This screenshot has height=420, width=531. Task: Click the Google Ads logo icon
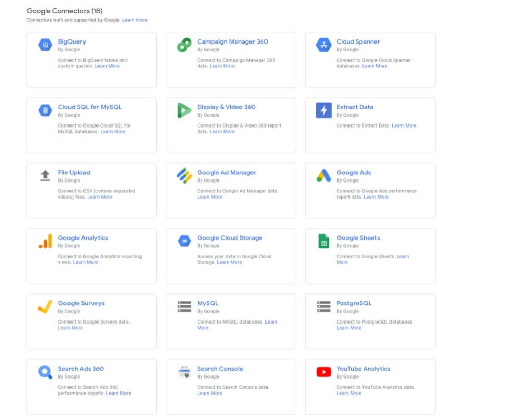[x=324, y=175]
